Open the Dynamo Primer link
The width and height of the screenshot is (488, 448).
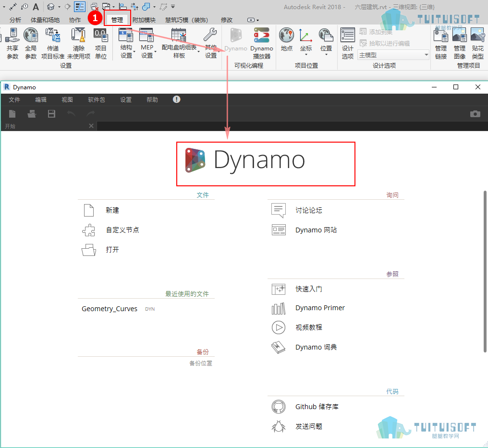tap(320, 308)
